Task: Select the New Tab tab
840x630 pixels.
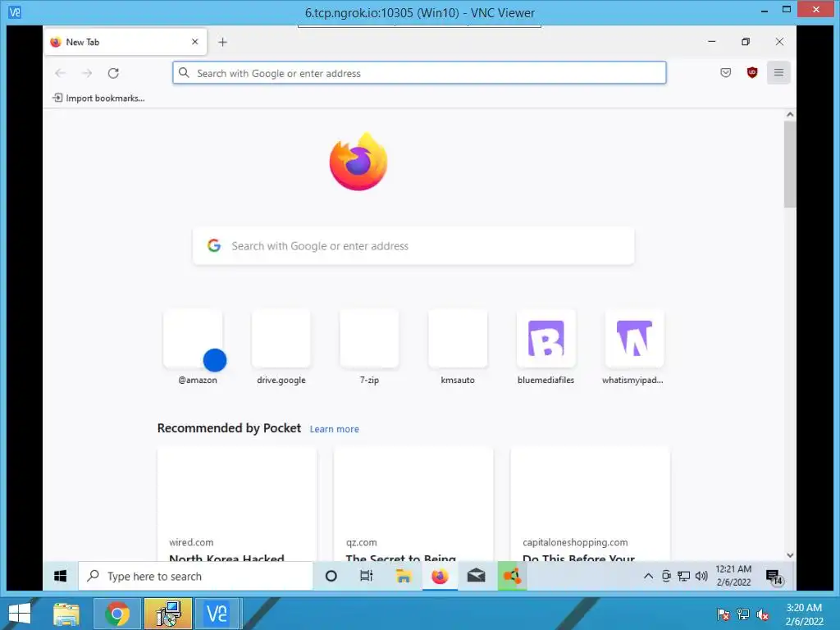Action: (x=125, y=42)
